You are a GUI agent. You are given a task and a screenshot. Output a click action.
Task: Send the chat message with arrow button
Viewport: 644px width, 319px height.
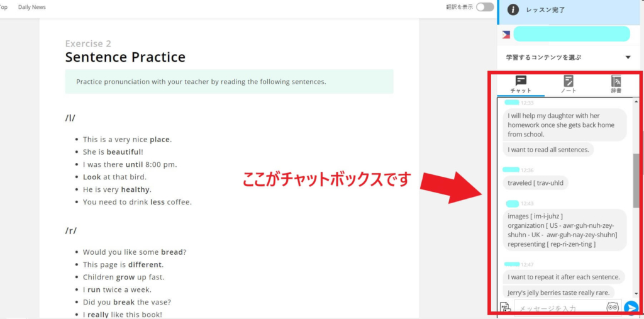pos(631,308)
